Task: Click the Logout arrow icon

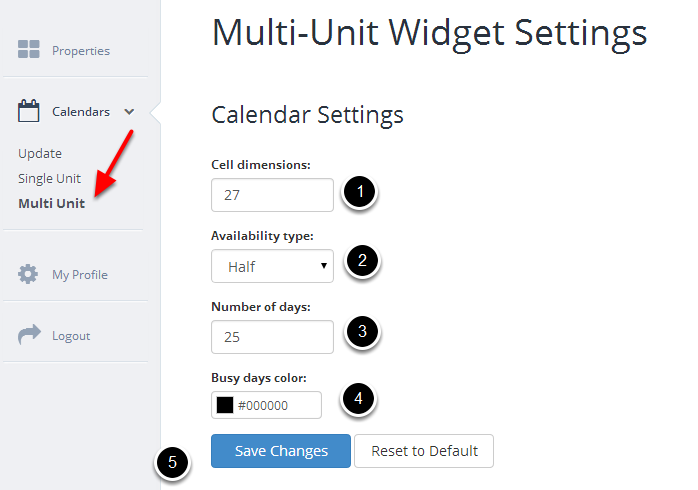Action: (29, 336)
